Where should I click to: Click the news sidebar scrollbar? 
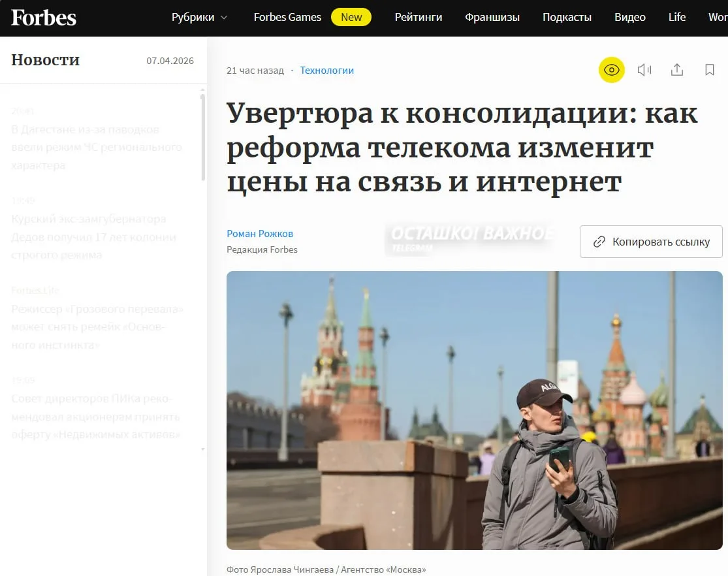click(x=203, y=137)
